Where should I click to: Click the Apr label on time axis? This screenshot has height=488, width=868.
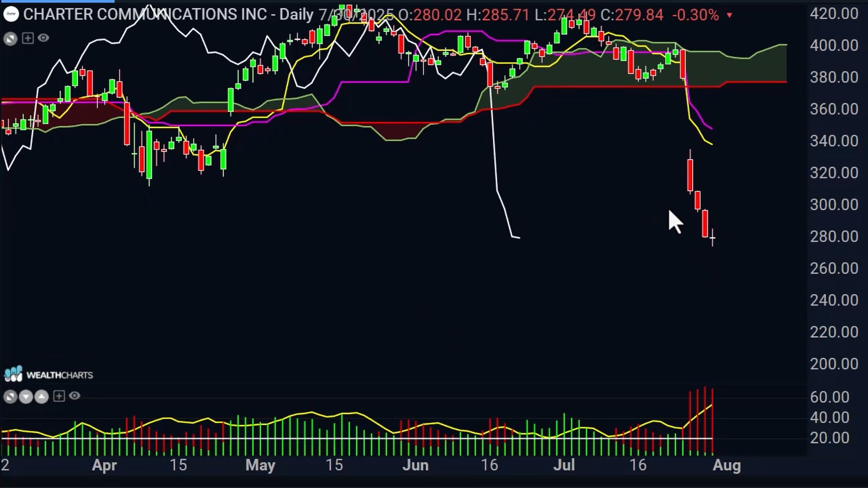tap(104, 465)
